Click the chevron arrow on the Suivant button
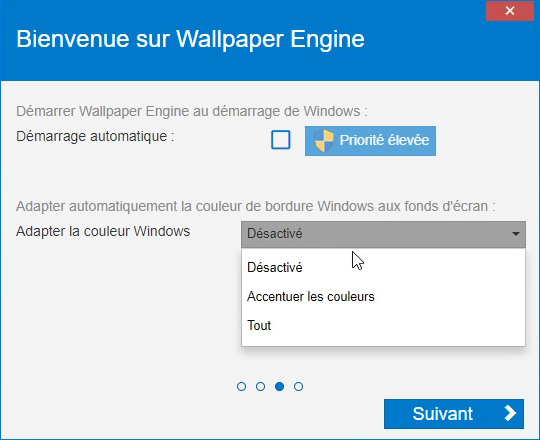Viewport: 540px width, 440px height. pos(510,413)
